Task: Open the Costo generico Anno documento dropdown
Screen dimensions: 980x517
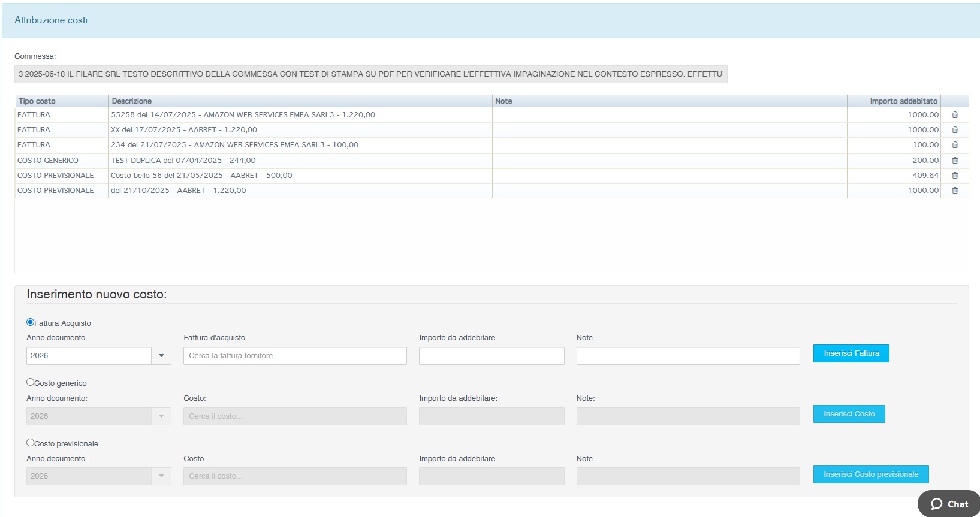Action: click(161, 416)
